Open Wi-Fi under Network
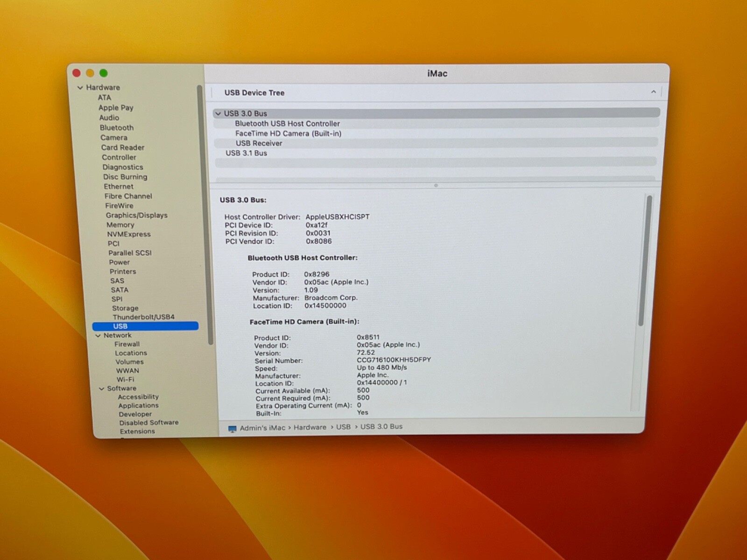The width and height of the screenshot is (747, 560). 125,380
